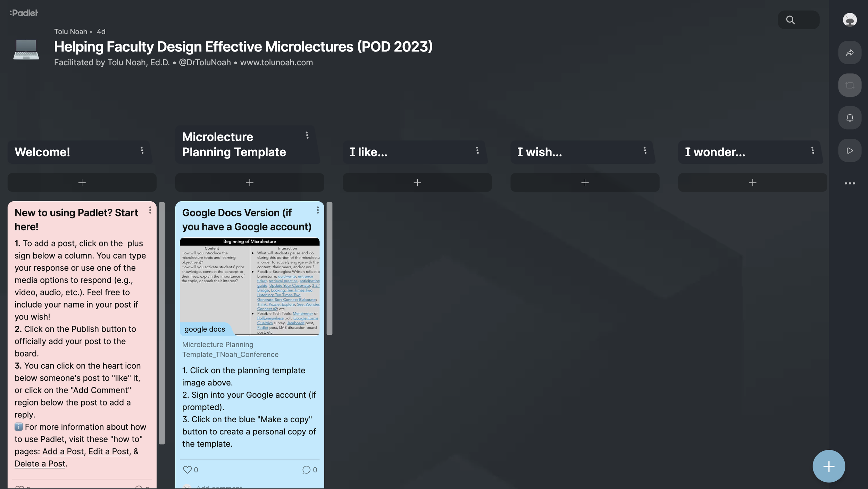Add a post under I wish... column
This screenshot has height=489, width=868.
pos(585,182)
